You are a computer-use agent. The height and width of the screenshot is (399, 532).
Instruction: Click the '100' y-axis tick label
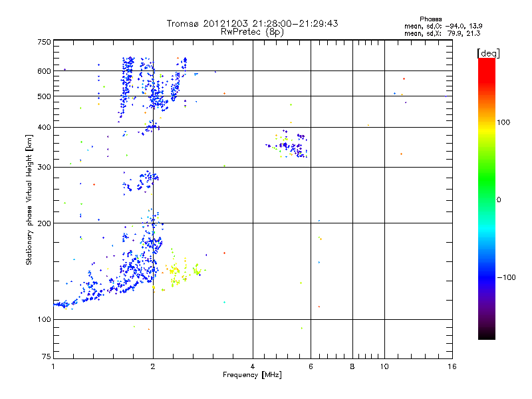click(44, 319)
